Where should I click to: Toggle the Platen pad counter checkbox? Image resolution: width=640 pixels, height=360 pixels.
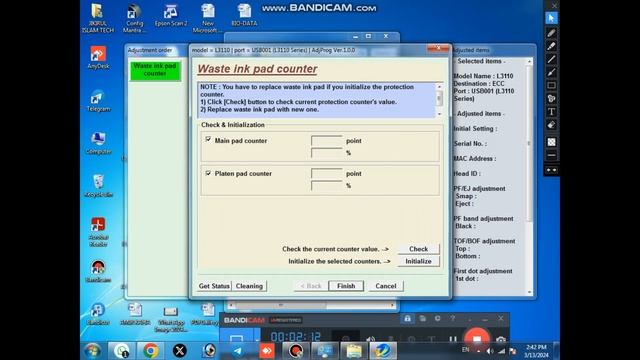click(208, 173)
